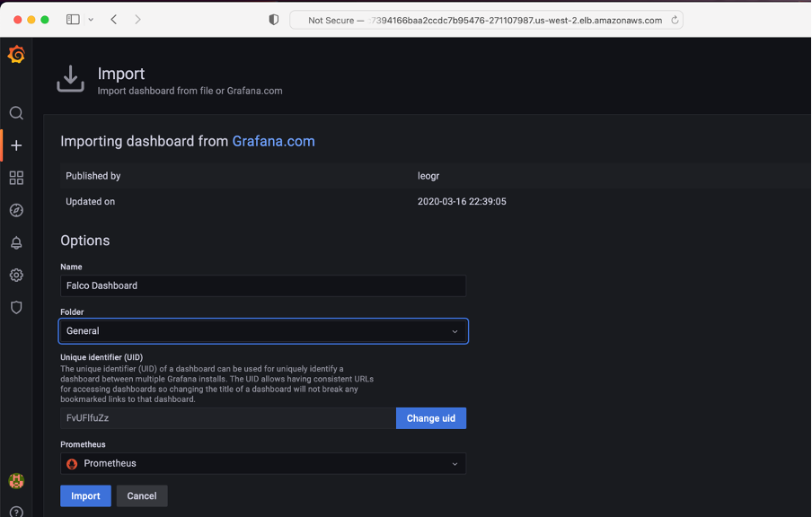
Task: Click the Published by label
Action: [x=93, y=176]
